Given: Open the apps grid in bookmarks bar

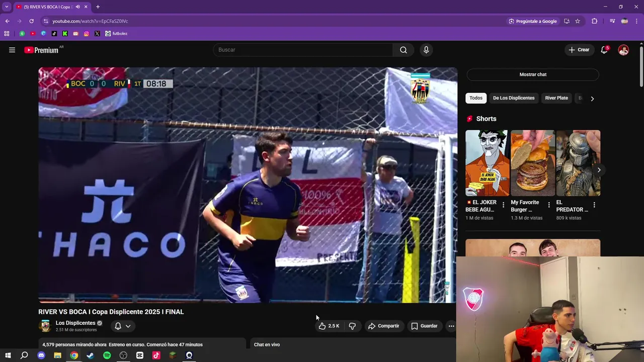Looking at the screenshot, I should 7,34.
